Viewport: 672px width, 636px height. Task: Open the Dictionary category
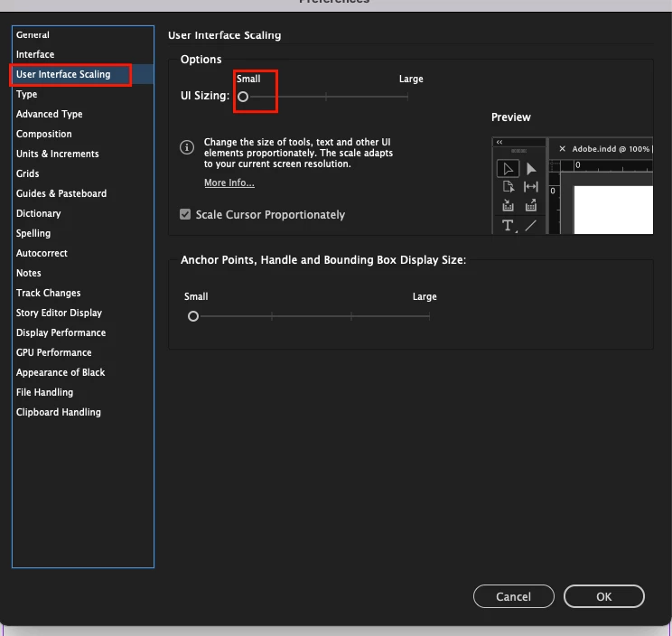coord(83,213)
